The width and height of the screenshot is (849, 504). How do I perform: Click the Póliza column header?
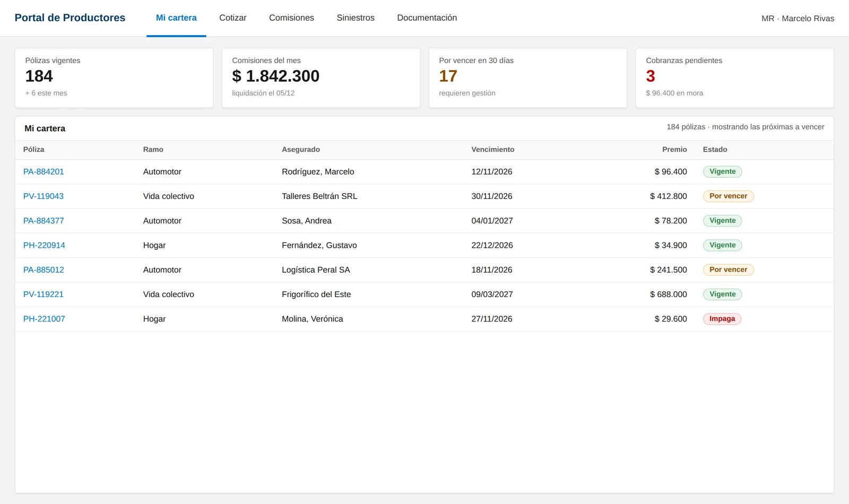(34, 150)
